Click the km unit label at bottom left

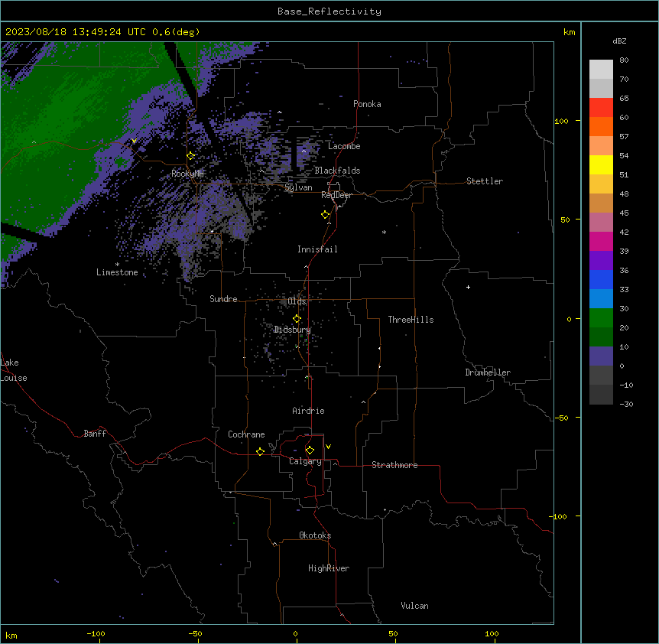(11, 635)
